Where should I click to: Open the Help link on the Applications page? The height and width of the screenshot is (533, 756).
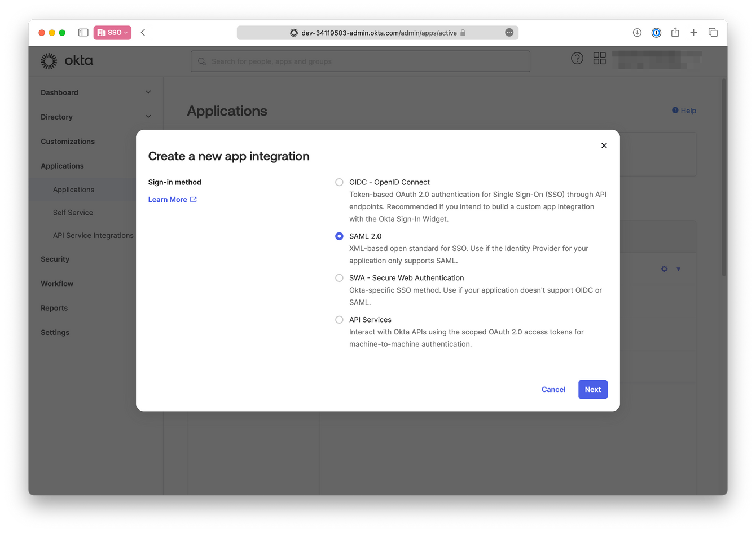(x=684, y=111)
